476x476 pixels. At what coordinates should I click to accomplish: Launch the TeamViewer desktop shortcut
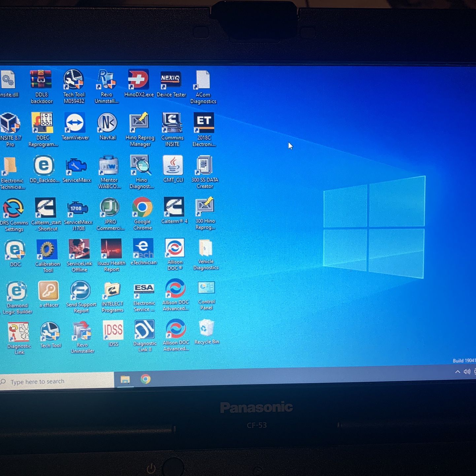click(x=75, y=123)
